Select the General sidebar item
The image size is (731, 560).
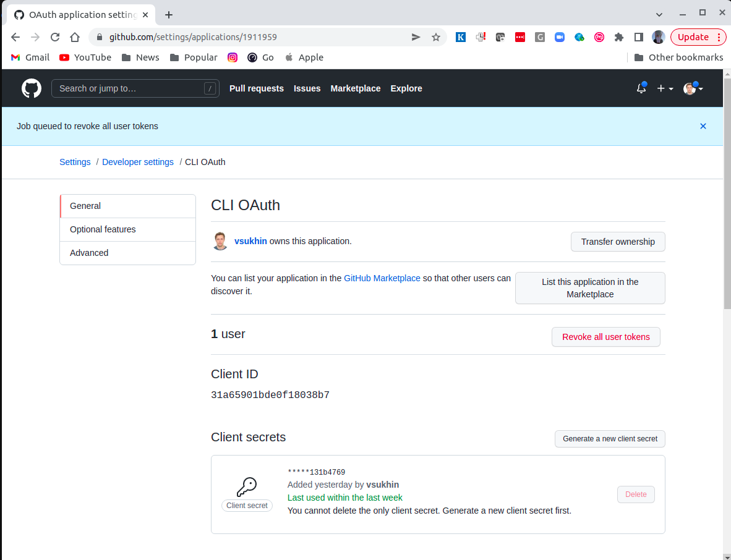tap(128, 206)
